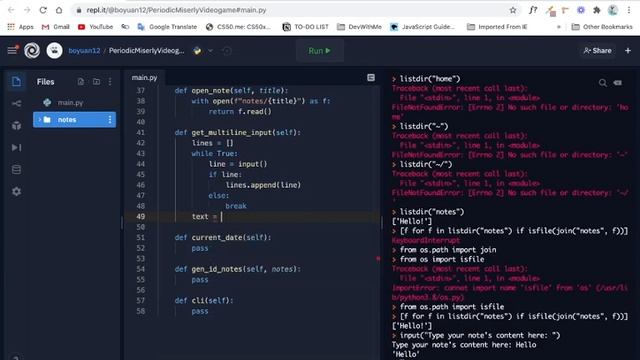Viewport: 640px width, 360px height.
Task: Expand the notes folder arrow
Action: (40, 120)
